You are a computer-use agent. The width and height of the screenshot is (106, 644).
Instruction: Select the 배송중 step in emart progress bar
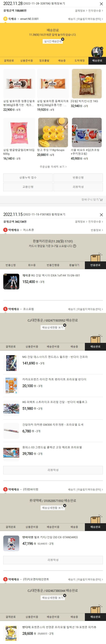point(62,61)
